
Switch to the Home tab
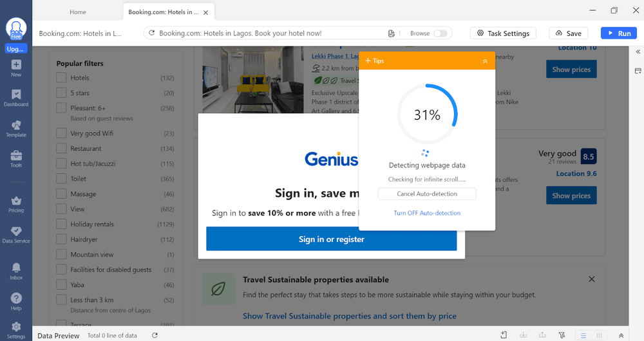(78, 12)
